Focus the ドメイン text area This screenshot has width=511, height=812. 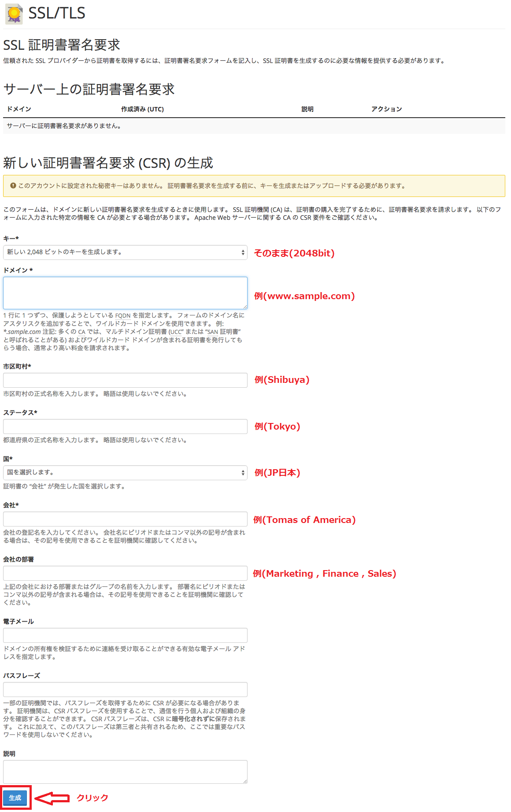(125, 293)
